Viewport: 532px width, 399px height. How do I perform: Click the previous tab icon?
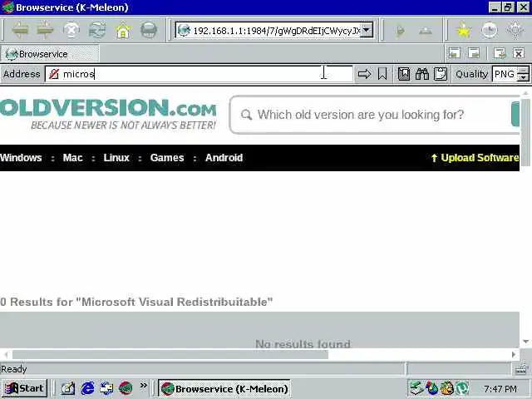click(x=455, y=53)
